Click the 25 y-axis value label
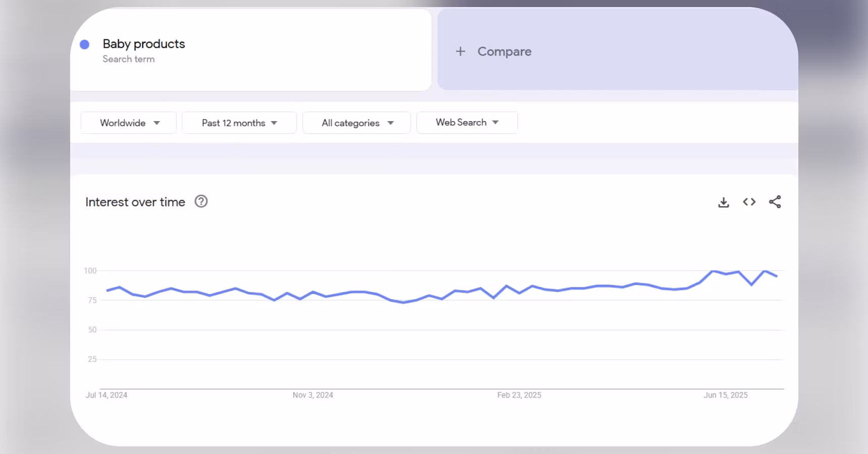Image resolution: width=868 pixels, height=454 pixels. pos(92,359)
